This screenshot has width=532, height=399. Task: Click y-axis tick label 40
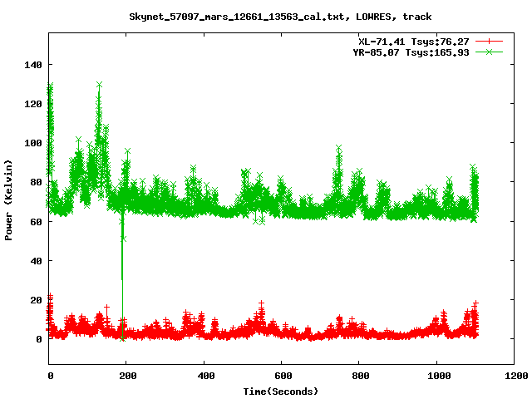point(36,261)
